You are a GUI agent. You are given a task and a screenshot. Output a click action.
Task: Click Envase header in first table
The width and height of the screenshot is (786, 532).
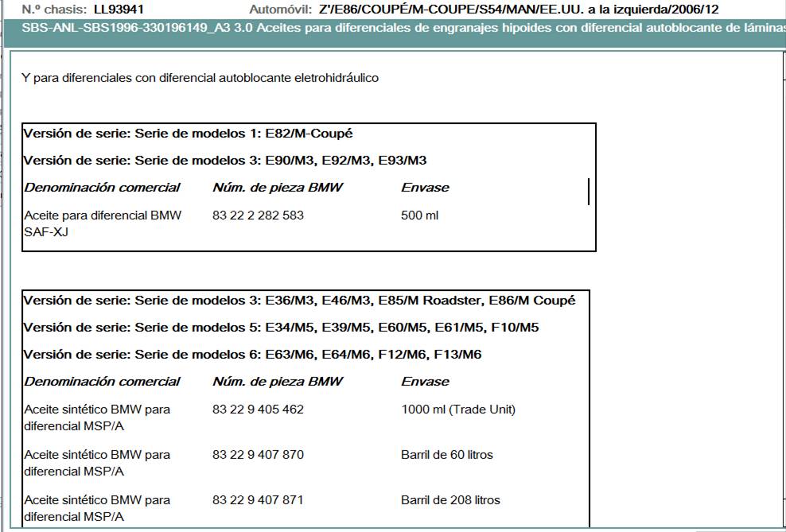[x=425, y=188]
